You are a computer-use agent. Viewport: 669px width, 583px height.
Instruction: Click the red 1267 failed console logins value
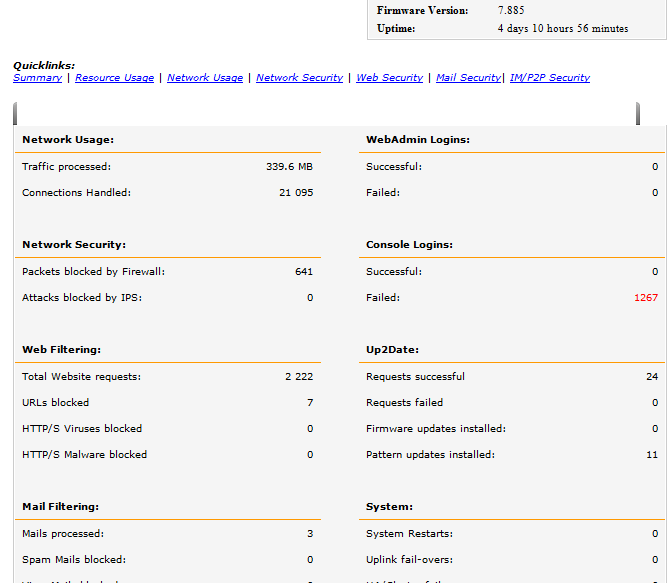[646, 298]
